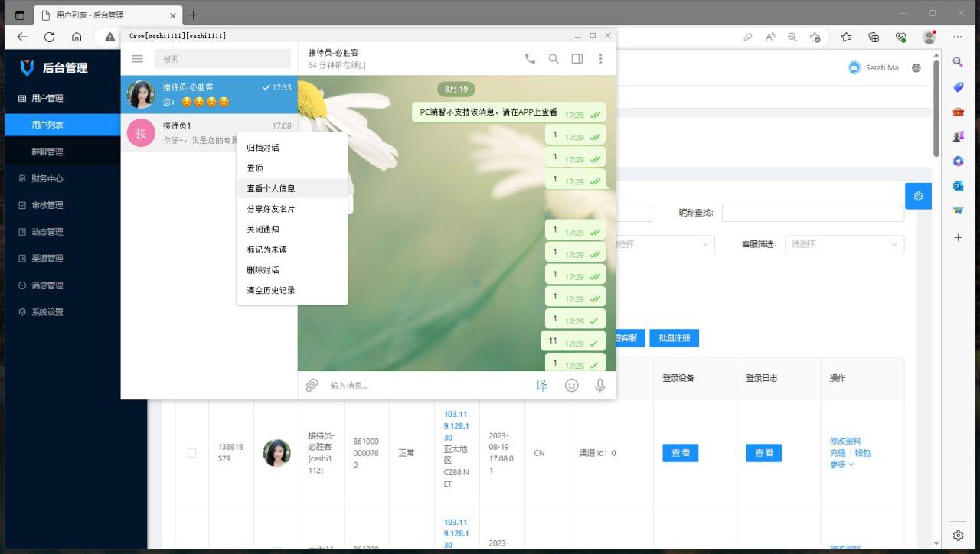Image resolution: width=980 pixels, height=554 pixels.
Task: Open the chat's three-dot more menu
Action: [x=600, y=58]
